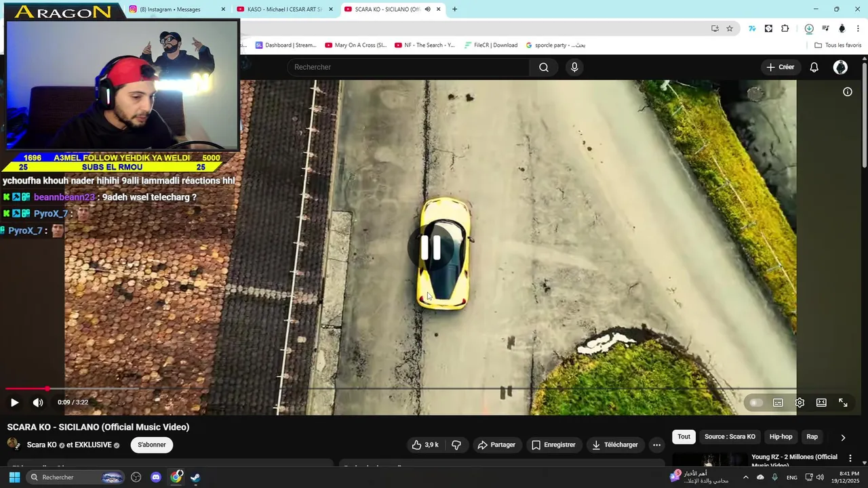Toggle the autoplay switch in player
Image resolution: width=868 pixels, height=488 pixels.
pos(755,403)
